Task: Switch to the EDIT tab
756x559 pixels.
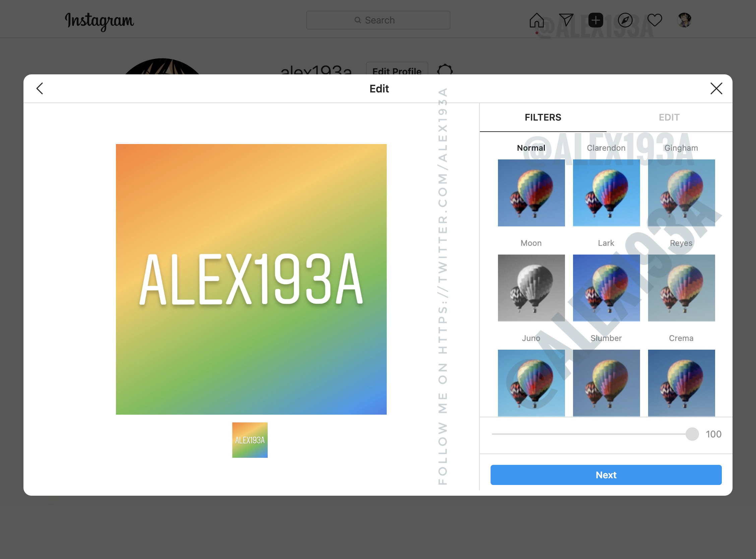Action: pyautogui.click(x=669, y=118)
